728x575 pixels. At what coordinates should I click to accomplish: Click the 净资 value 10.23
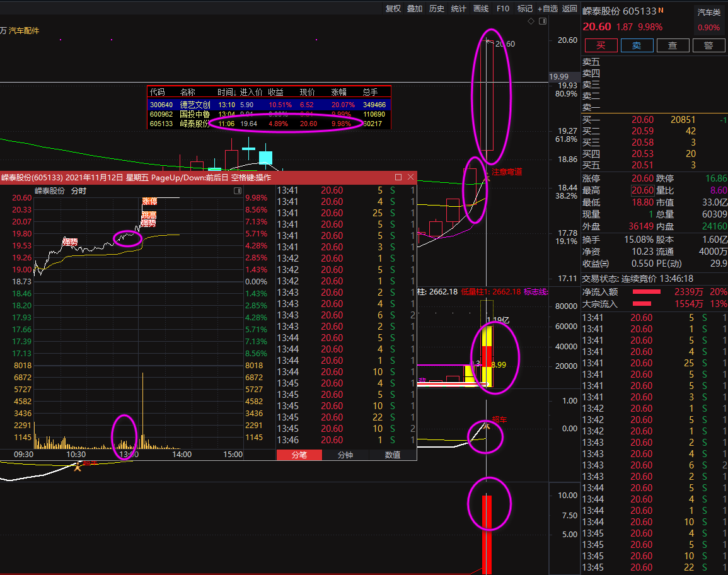tap(642, 252)
